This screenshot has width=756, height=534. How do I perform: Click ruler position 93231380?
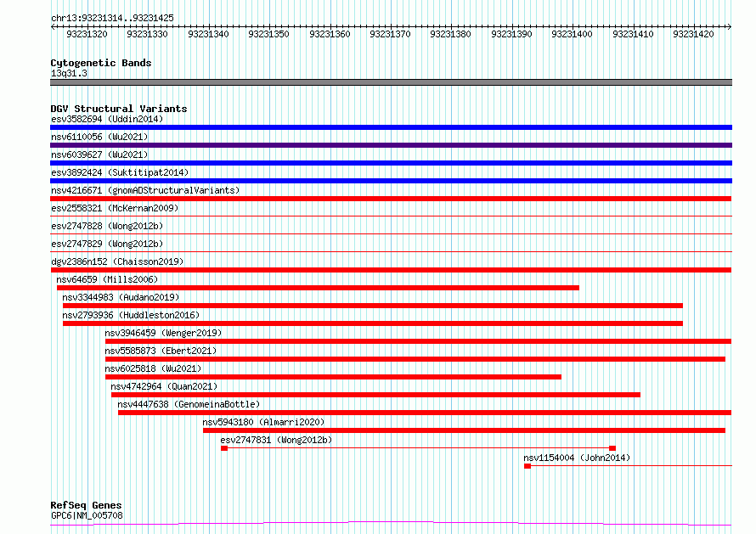(x=450, y=34)
